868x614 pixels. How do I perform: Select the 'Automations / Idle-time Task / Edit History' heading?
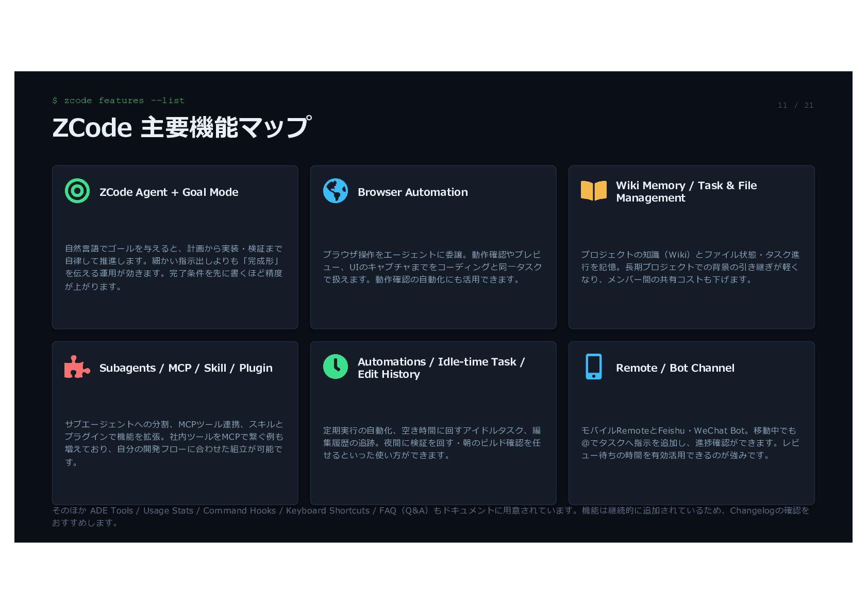tap(441, 368)
